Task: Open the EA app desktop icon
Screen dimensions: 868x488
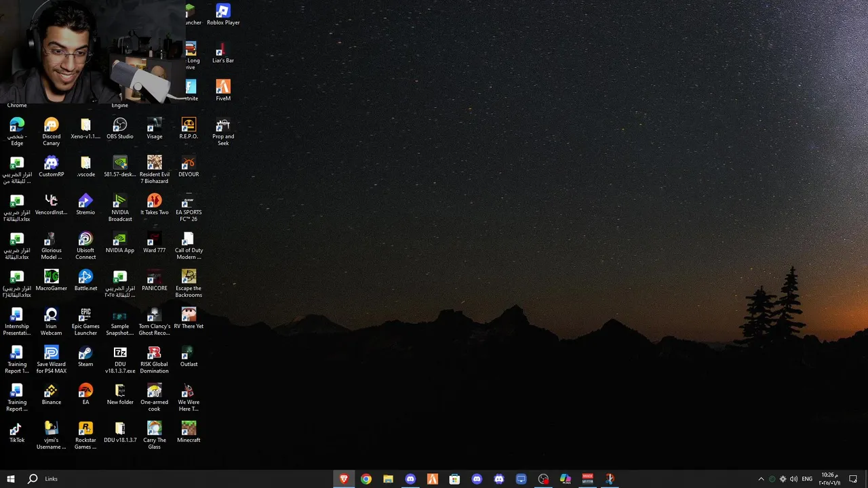Action: 85,394
